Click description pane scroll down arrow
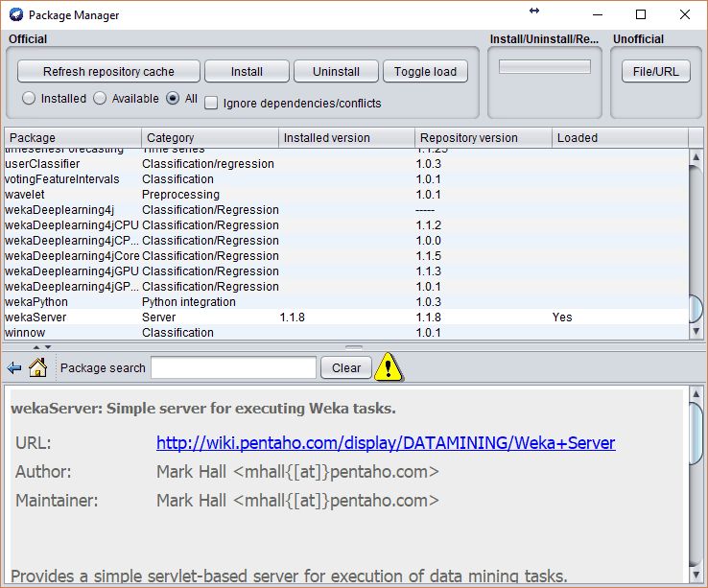 [x=696, y=575]
